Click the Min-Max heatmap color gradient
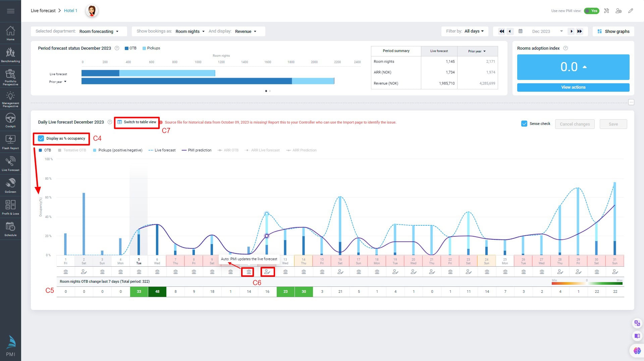This screenshot has width=644, height=361. pos(587,283)
